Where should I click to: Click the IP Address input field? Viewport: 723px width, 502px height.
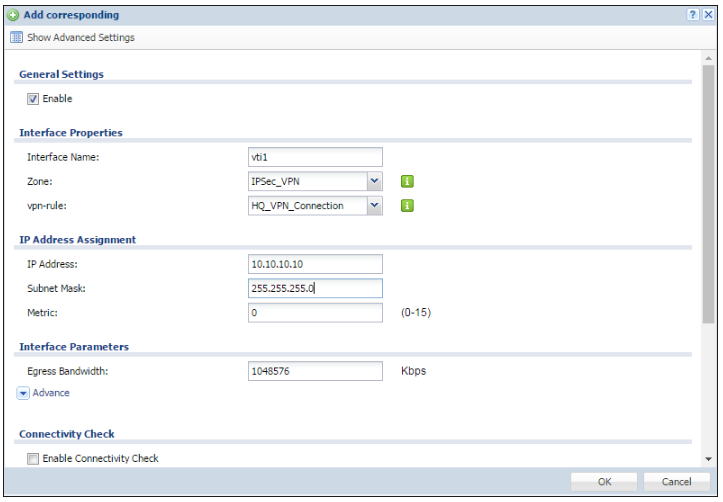[315, 264]
